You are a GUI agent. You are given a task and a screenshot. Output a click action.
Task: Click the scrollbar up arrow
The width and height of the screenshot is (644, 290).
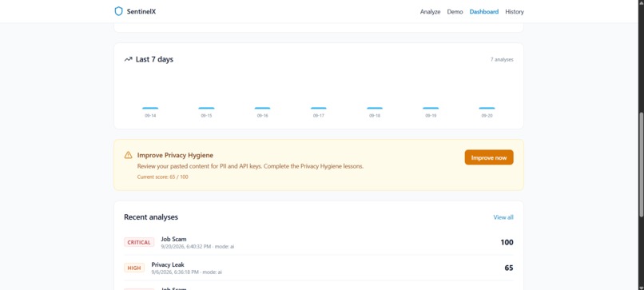(x=641, y=2)
